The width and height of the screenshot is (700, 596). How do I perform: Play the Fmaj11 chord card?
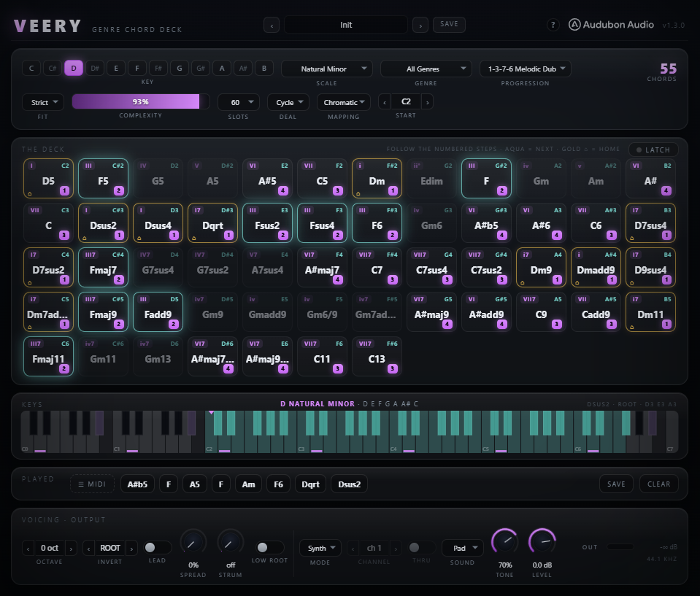coord(48,357)
